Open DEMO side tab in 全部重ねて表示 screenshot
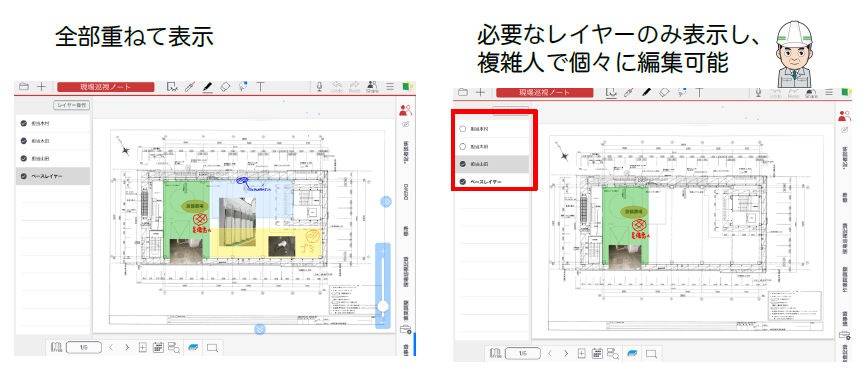The width and height of the screenshot is (860, 378). click(x=406, y=191)
